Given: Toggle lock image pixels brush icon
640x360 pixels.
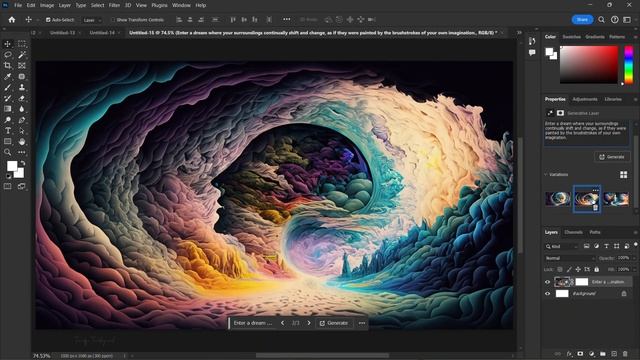Looking at the screenshot, I should 569,269.
